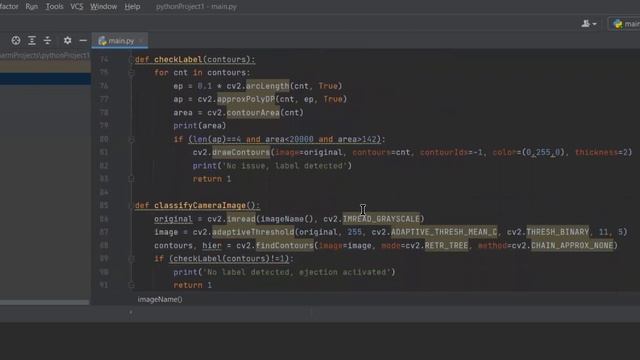This screenshot has height=360, width=640.
Task: Click the project panel horizontal scrollbar
Action: 44,302
